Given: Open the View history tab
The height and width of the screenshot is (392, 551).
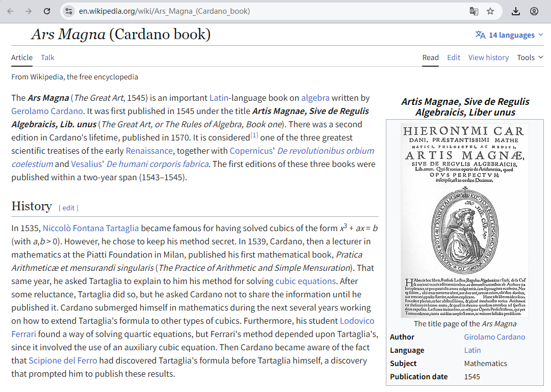Looking at the screenshot, I should click(488, 58).
